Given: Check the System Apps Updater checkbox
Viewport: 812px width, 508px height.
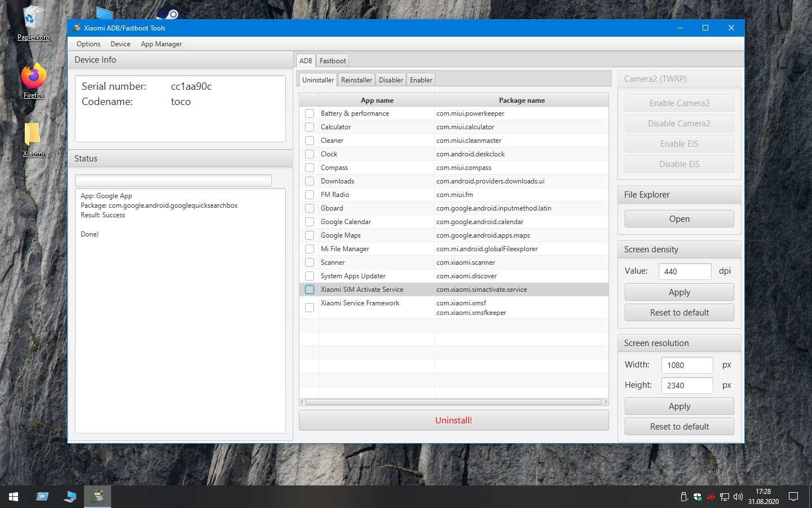Looking at the screenshot, I should 310,276.
